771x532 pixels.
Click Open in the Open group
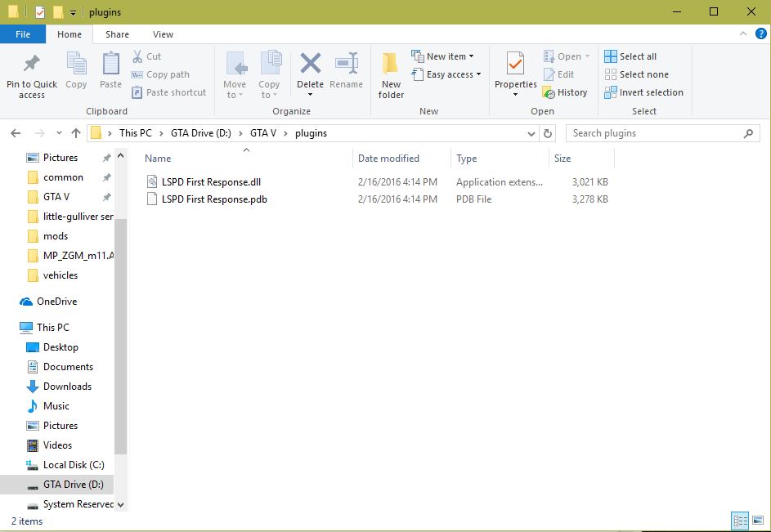tap(567, 56)
